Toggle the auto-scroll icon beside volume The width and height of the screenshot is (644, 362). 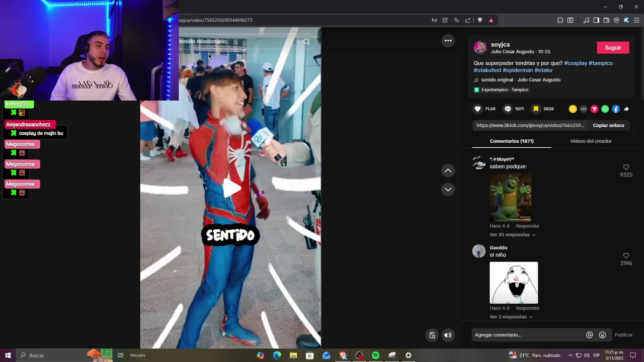pyautogui.click(x=432, y=335)
